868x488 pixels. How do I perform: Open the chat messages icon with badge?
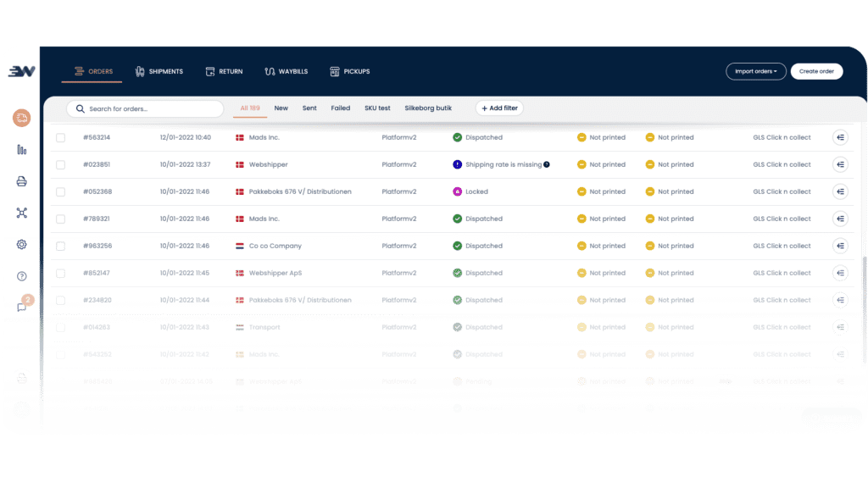23,305
